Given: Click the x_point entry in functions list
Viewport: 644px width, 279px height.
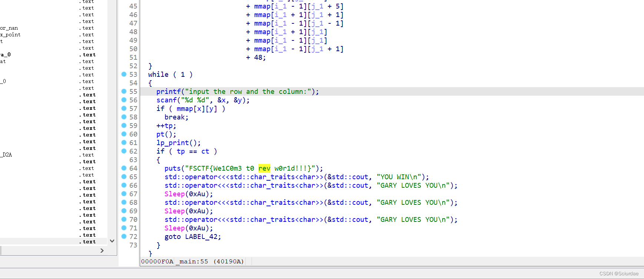Looking at the screenshot, I should tap(10, 35).
